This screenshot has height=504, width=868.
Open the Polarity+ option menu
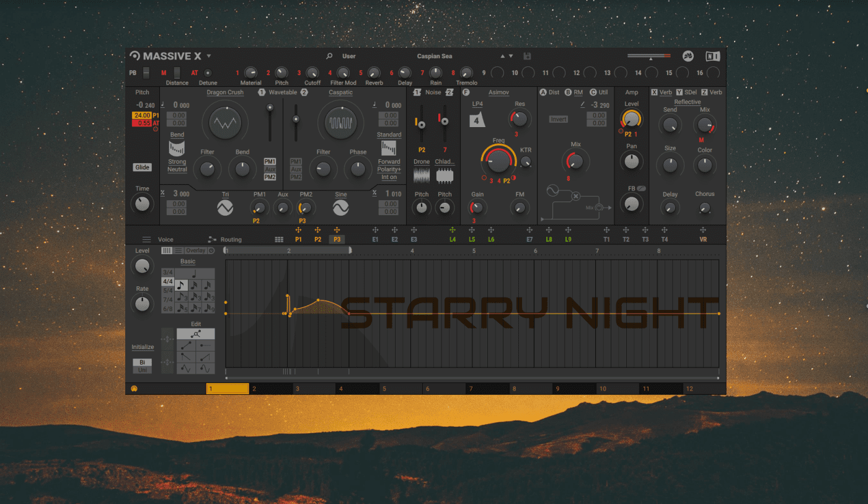tap(389, 169)
